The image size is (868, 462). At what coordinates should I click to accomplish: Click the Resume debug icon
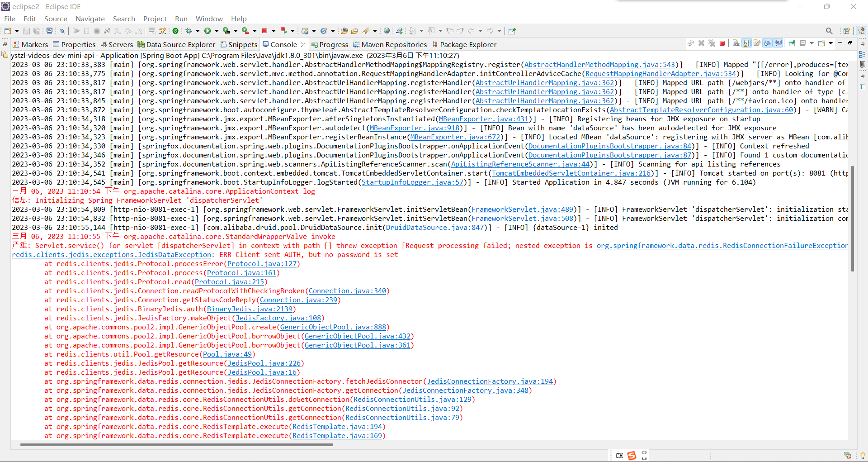coord(76,31)
